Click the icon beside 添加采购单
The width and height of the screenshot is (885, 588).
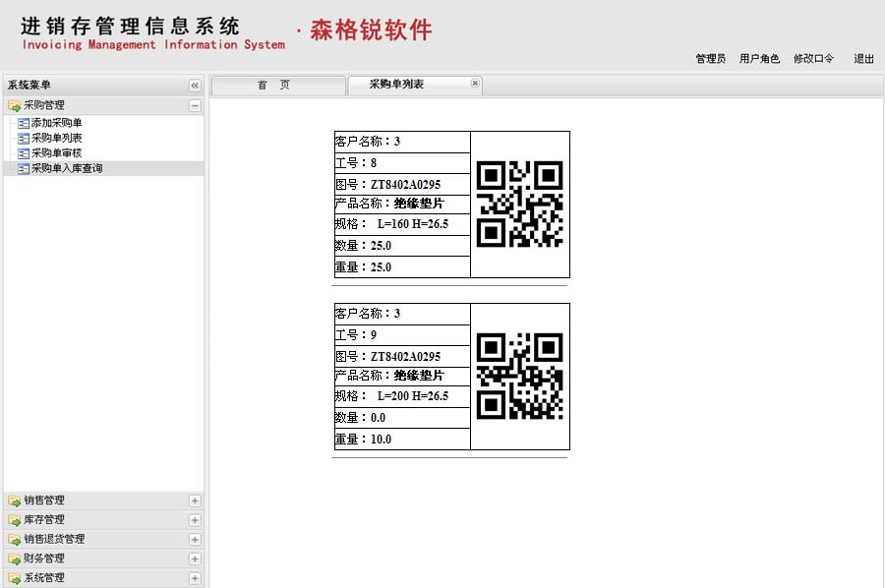coord(24,124)
